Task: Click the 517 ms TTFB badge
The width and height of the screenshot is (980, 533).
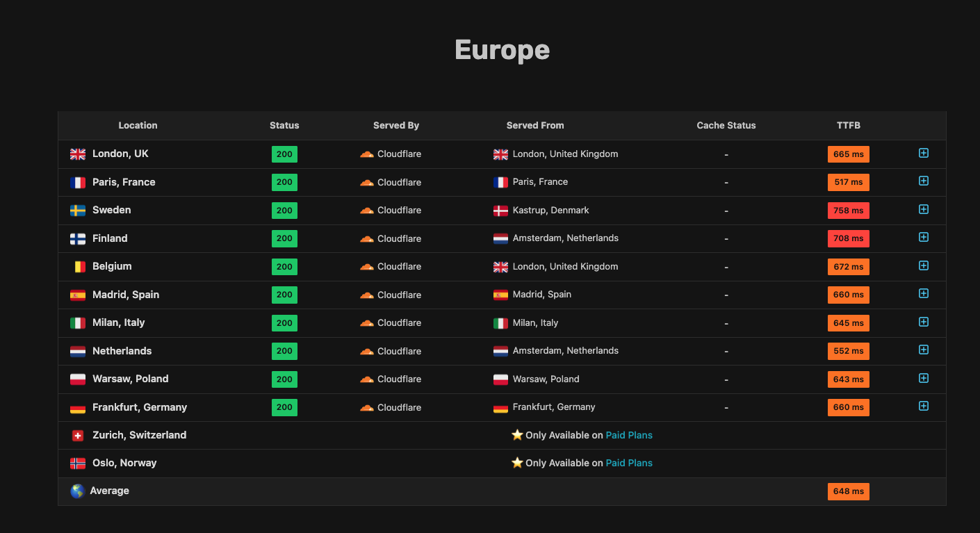Action: coord(849,183)
